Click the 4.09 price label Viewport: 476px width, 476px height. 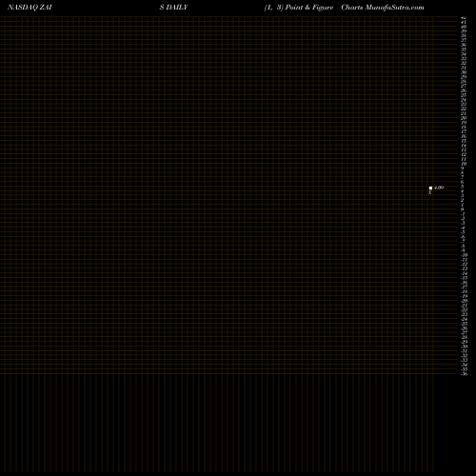439,188
